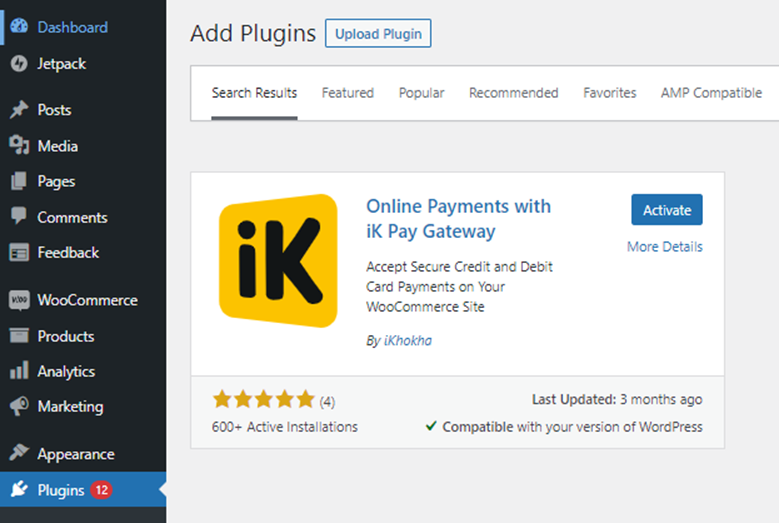Switch to the Featured tab
779x523 pixels.
click(x=347, y=93)
